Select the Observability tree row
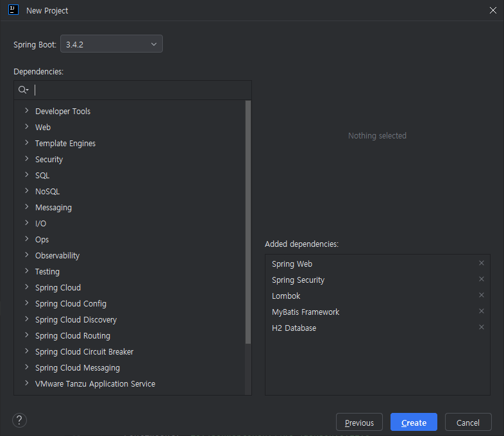 click(x=130, y=255)
